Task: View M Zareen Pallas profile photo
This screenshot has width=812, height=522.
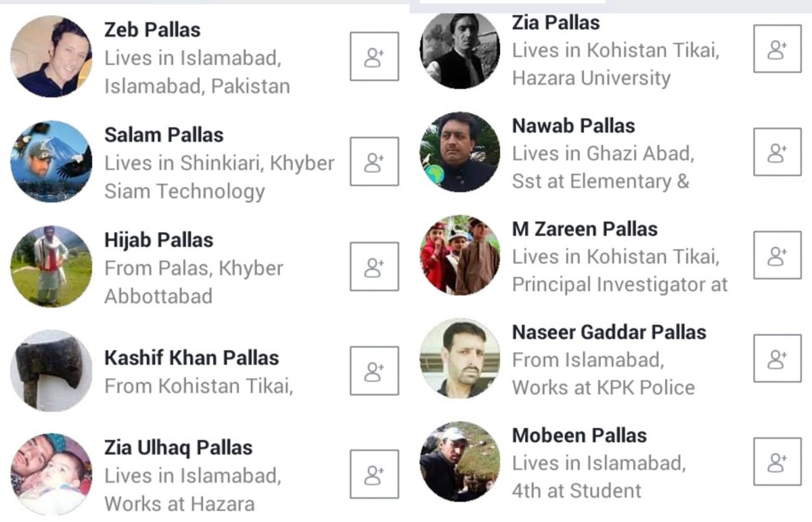Action: click(x=460, y=255)
